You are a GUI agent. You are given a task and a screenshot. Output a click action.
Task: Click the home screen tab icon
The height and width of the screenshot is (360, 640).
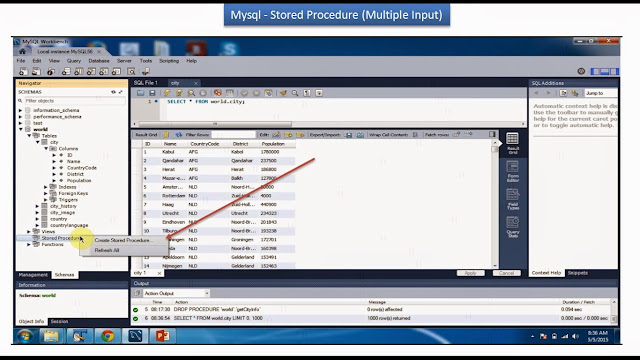(x=22, y=51)
